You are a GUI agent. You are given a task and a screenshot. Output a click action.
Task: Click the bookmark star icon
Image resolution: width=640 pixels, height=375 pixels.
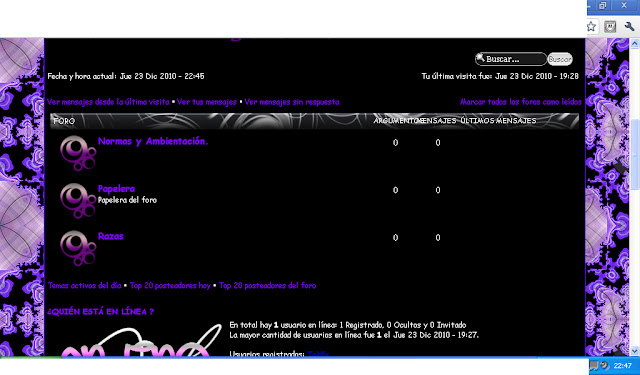pyautogui.click(x=591, y=27)
